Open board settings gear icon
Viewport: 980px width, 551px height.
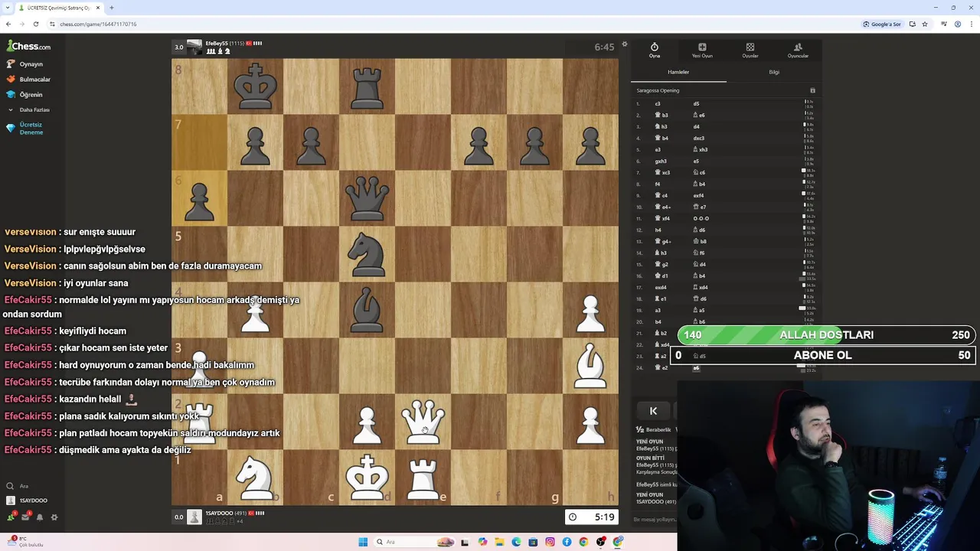tap(624, 44)
